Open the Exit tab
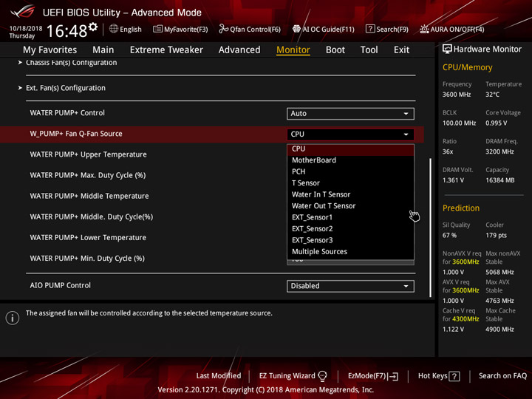The width and height of the screenshot is (532, 399). tap(401, 50)
